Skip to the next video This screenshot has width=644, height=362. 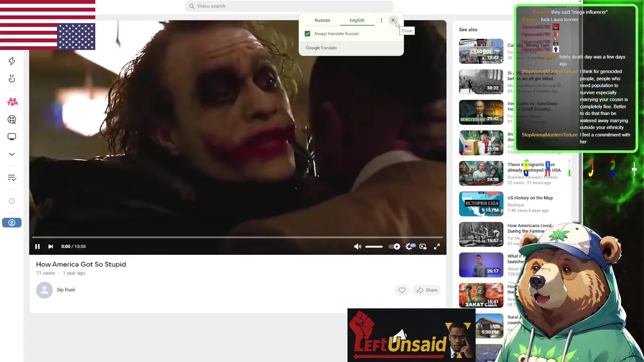tap(50, 246)
